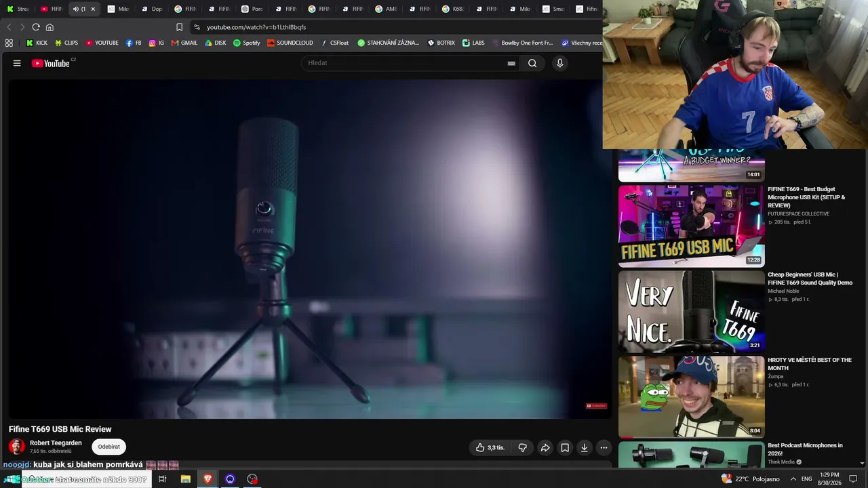Image resolution: width=868 pixels, height=488 pixels.
Task: Click the Subscribe watermark in the video corner
Action: coord(597,406)
